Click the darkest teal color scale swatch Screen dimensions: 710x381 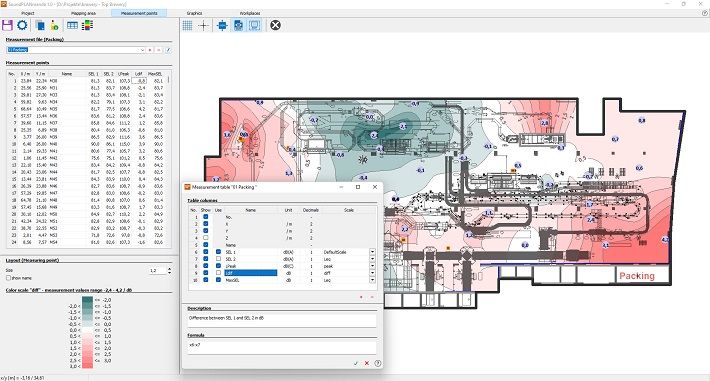(87, 299)
